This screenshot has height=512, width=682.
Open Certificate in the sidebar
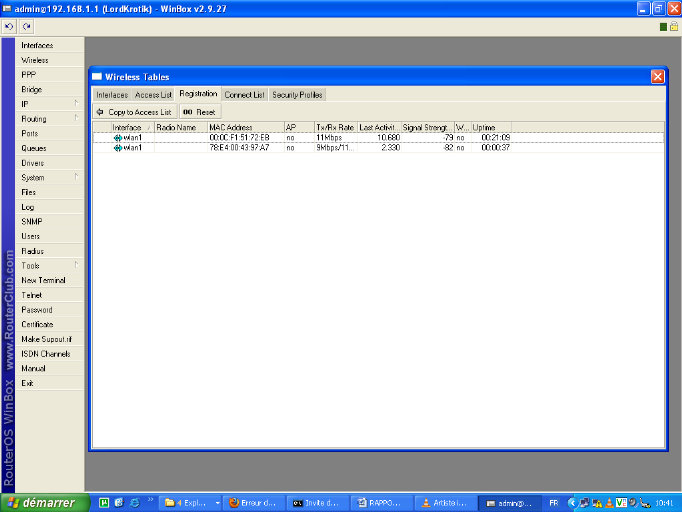point(49,325)
